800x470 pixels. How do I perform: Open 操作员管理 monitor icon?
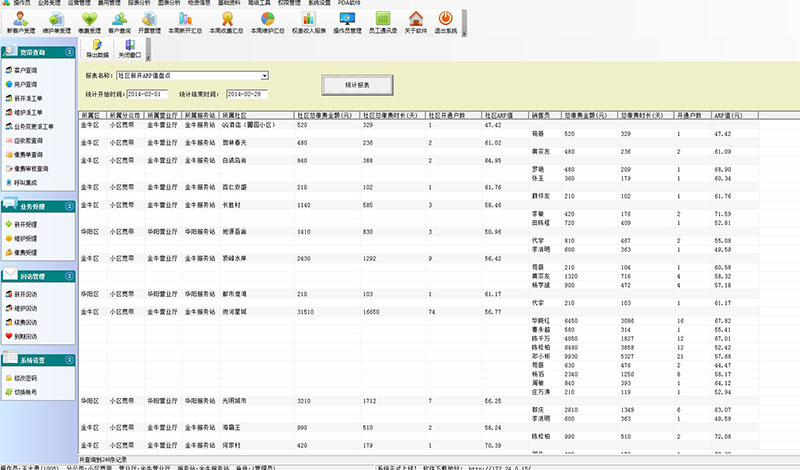tap(347, 22)
